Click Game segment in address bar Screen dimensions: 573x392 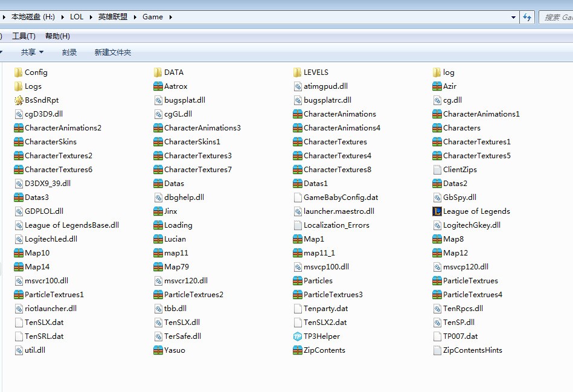coord(153,17)
